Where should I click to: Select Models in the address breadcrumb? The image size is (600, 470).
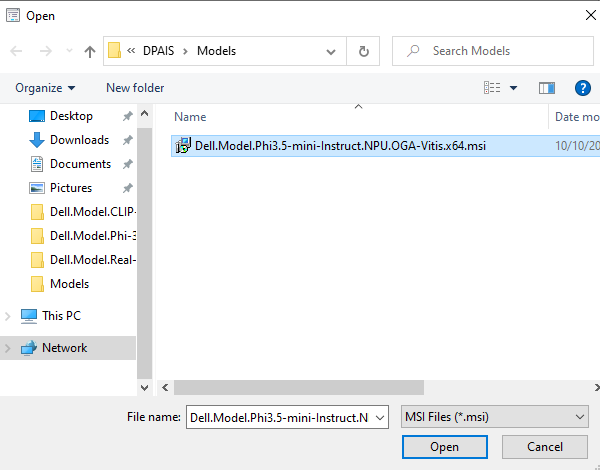click(x=216, y=51)
